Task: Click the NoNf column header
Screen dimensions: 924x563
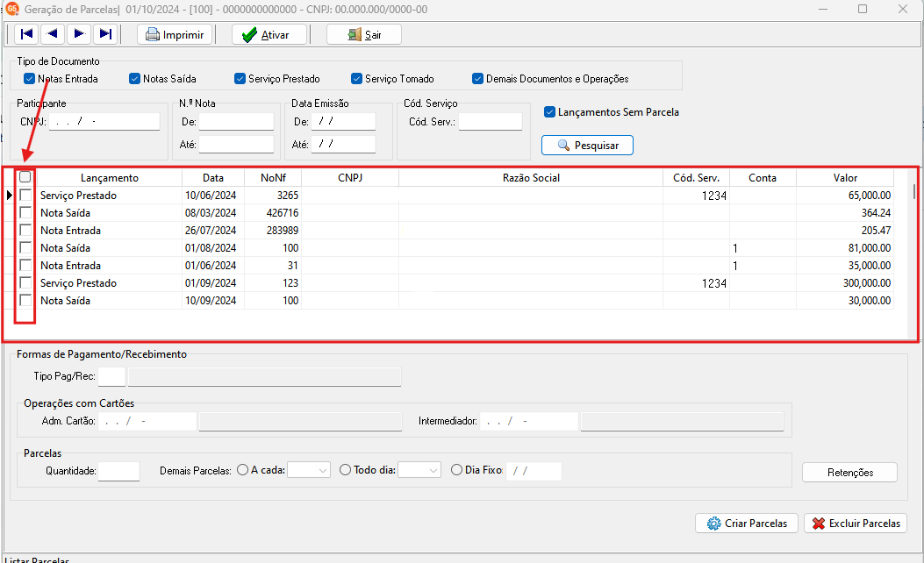Action: (x=273, y=178)
